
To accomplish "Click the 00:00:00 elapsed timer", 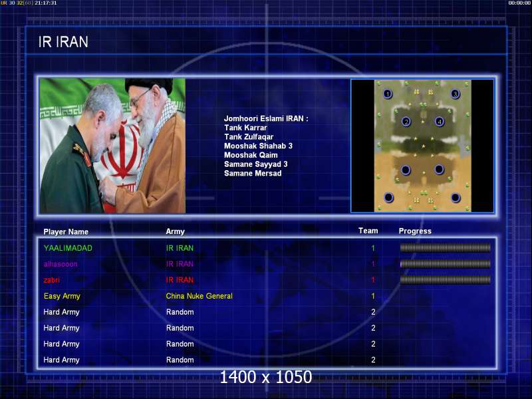I will (x=519, y=3).
